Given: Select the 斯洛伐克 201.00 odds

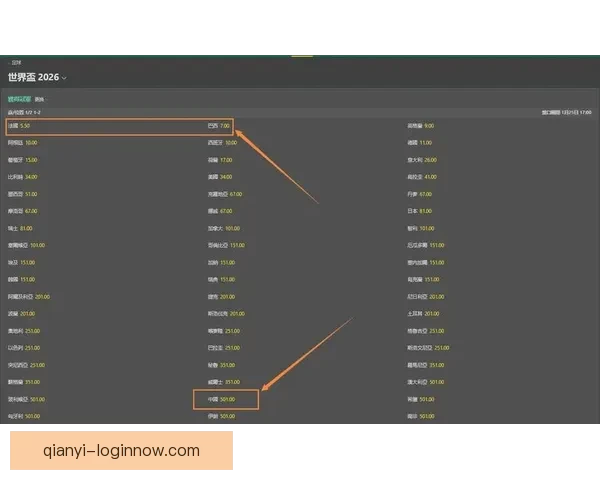Looking at the screenshot, I should pyautogui.click(x=226, y=313).
